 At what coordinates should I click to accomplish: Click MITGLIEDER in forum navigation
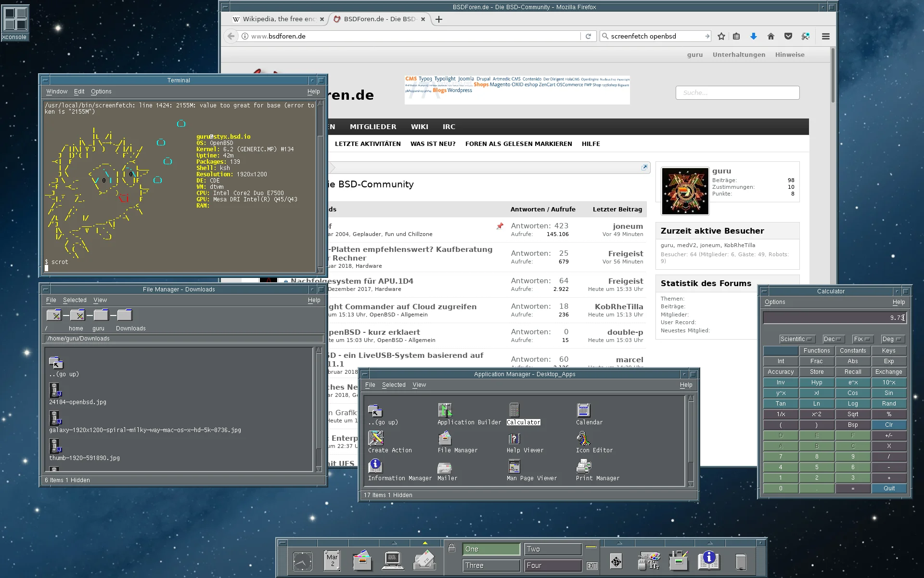coord(373,127)
